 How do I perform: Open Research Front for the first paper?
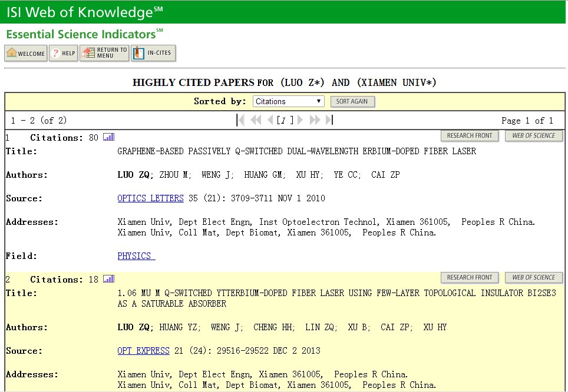[x=470, y=136]
